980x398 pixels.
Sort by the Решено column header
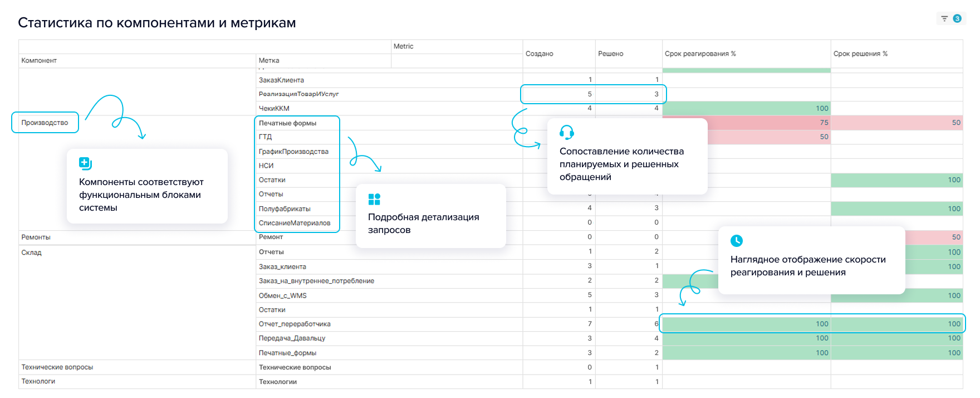(x=610, y=54)
